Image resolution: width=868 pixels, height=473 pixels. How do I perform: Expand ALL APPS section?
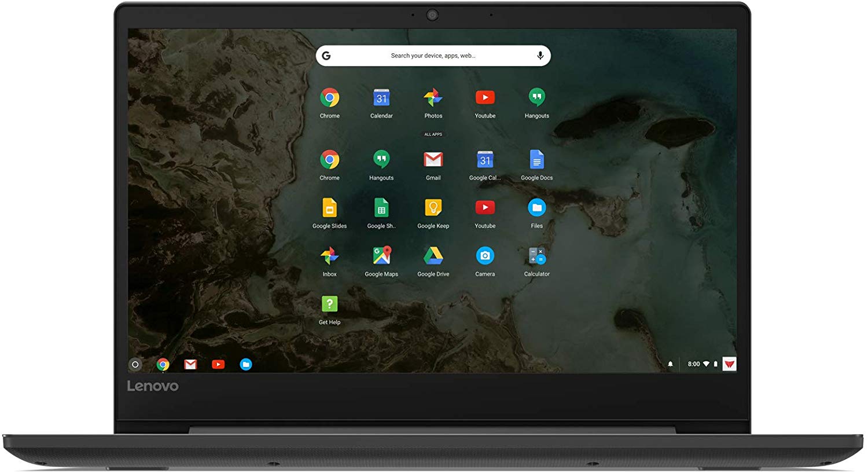coord(433,134)
